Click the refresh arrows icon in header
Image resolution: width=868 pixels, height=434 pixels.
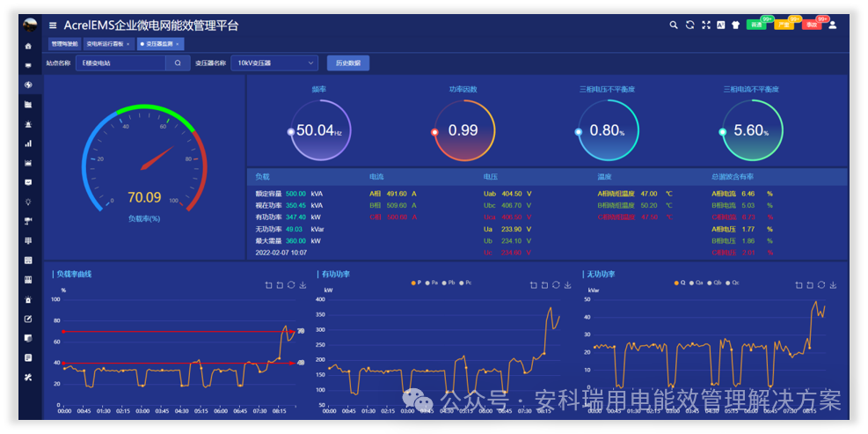point(689,25)
